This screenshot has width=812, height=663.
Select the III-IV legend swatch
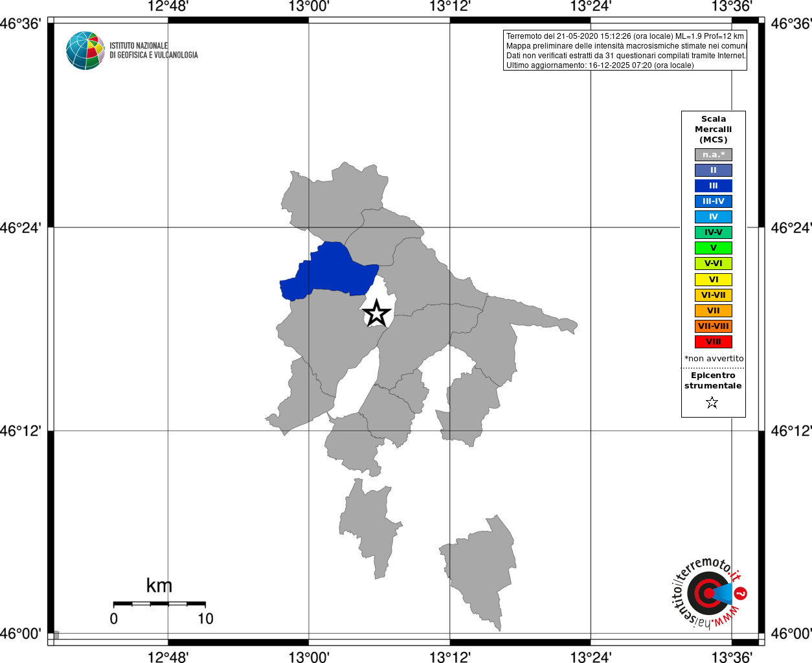coord(713,201)
